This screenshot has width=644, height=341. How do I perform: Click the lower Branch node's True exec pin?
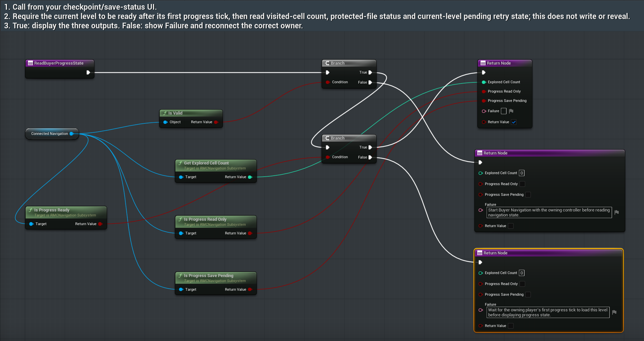(370, 148)
